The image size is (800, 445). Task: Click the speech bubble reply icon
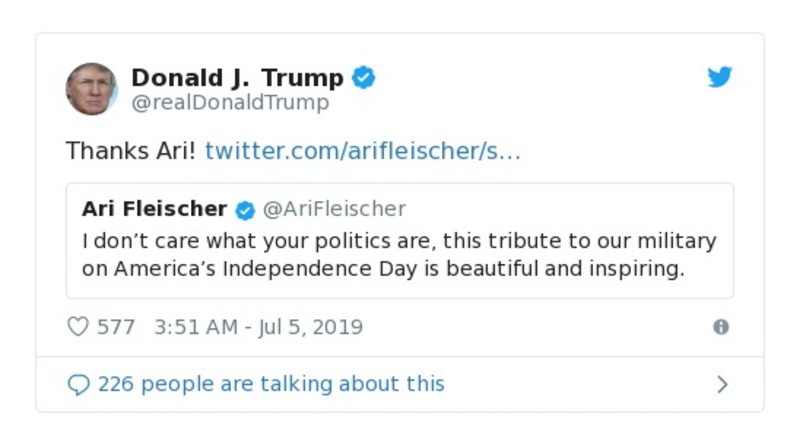78,385
